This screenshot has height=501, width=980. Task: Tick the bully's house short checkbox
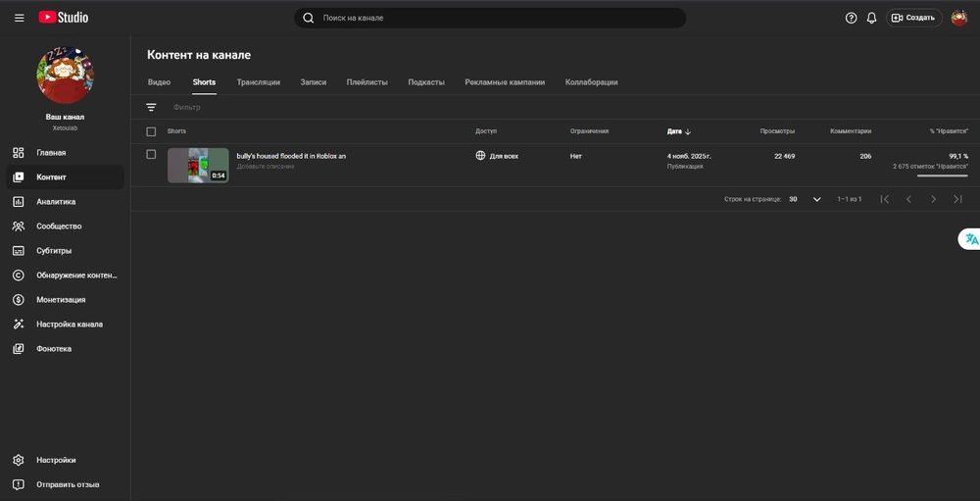click(x=151, y=154)
